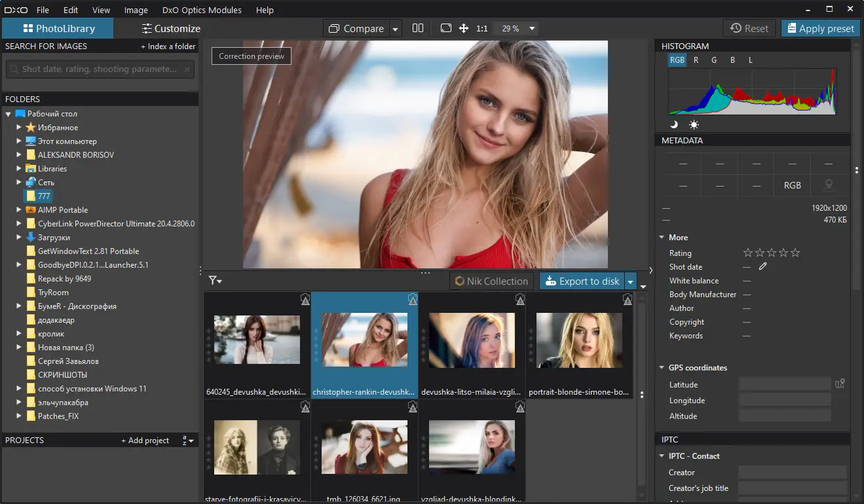864x504 pixels.
Task: Select the pan/move tool icon
Action: (x=464, y=28)
